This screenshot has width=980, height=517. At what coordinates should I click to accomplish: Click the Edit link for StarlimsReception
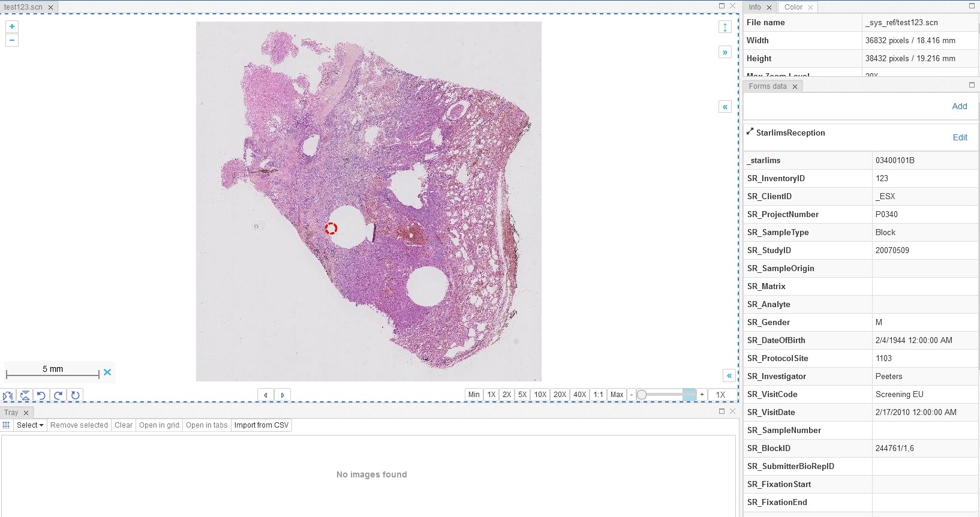(x=960, y=137)
